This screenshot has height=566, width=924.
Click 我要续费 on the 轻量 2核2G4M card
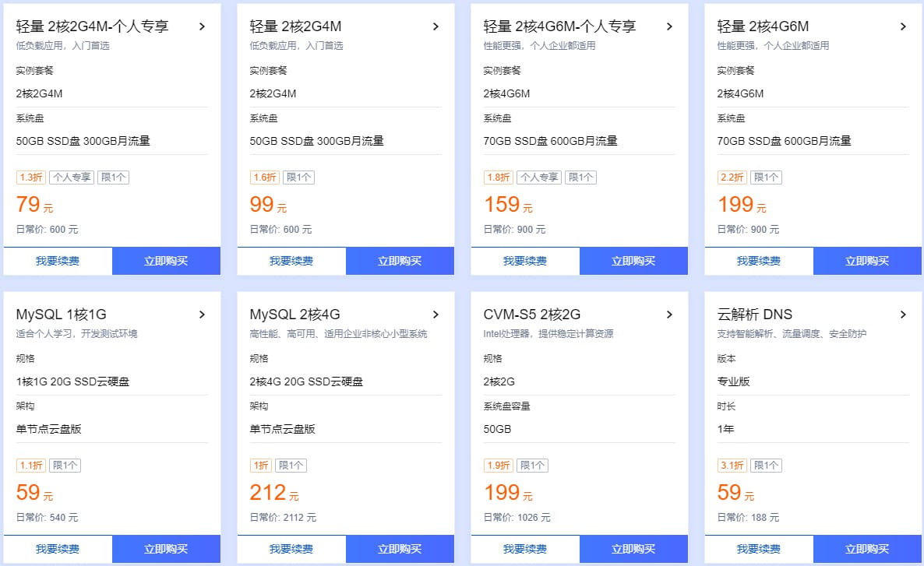pyautogui.click(x=291, y=261)
